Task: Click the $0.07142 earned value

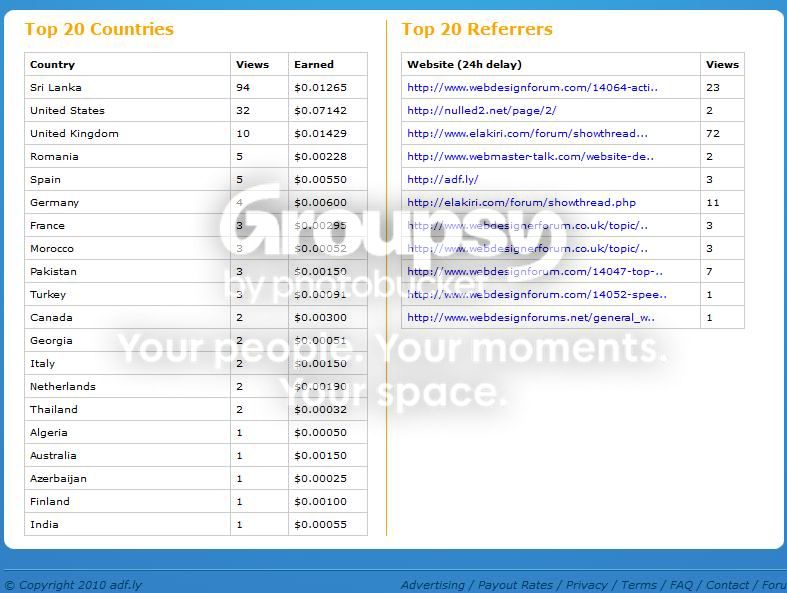Action: (x=320, y=110)
